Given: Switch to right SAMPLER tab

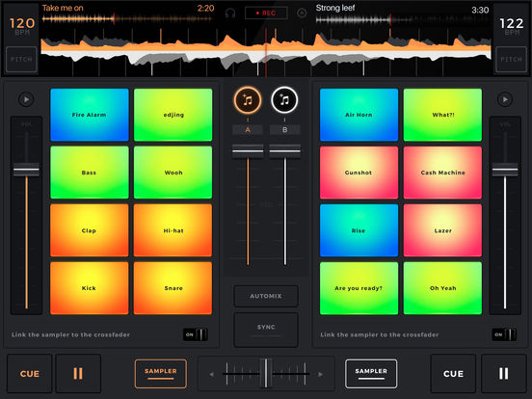Looking at the screenshot, I should point(371,374).
